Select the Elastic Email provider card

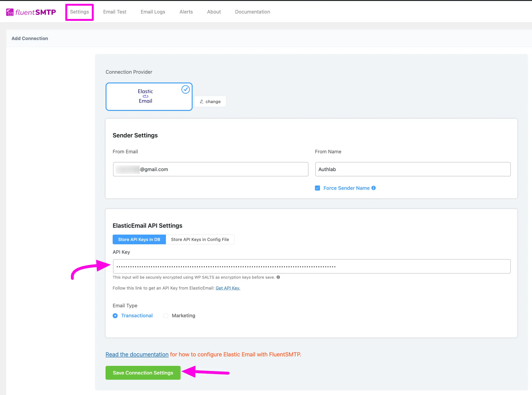pos(149,97)
